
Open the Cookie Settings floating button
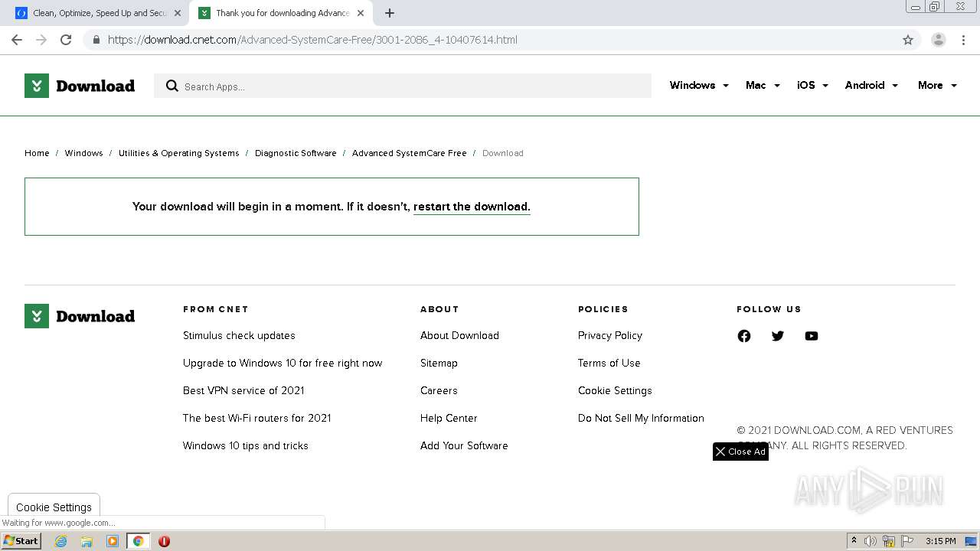pos(54,507)
